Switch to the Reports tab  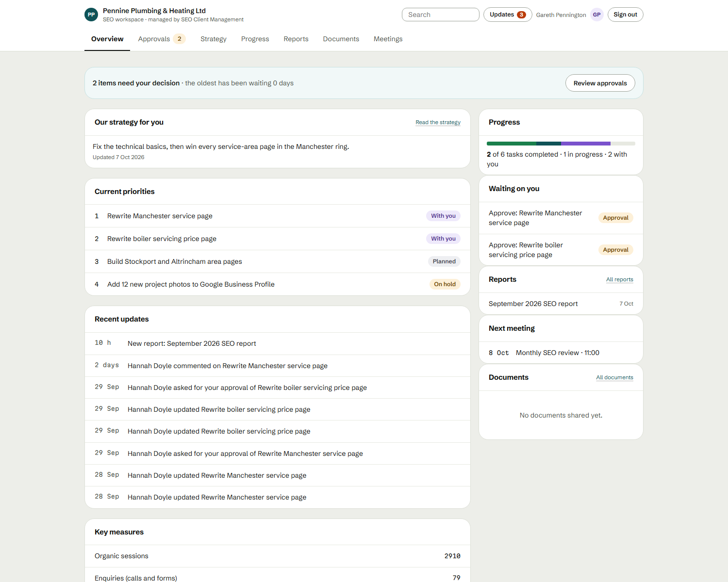[296, 39]
